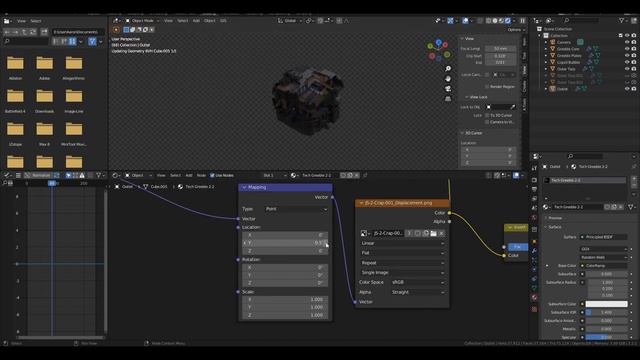Open the Repeat extension dropdown

click(x=402, y=263)
